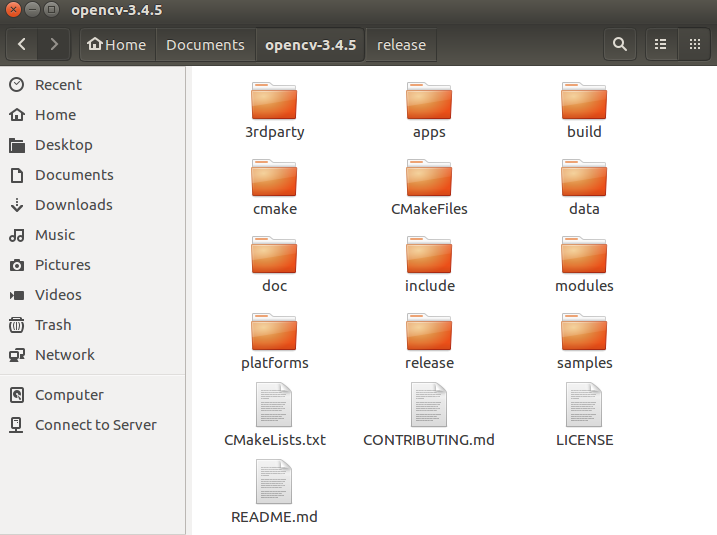This screenshot has width=717, height=535.
Task: Open Computer in the sidebar
Action: 93,395
